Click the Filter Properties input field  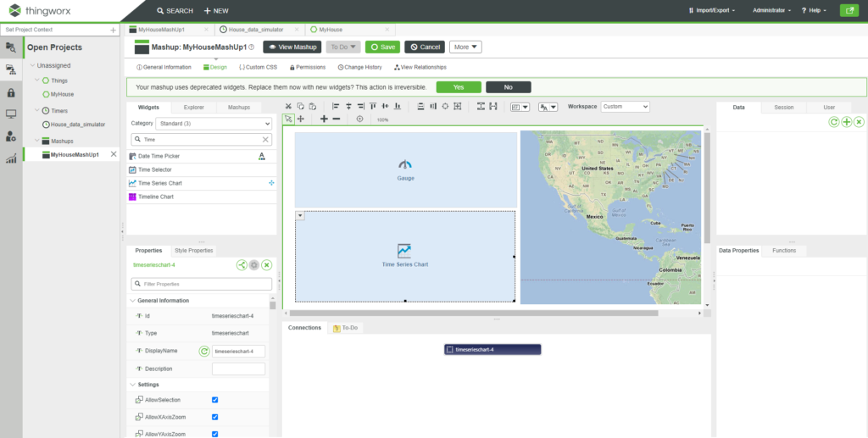pos(202,284)
